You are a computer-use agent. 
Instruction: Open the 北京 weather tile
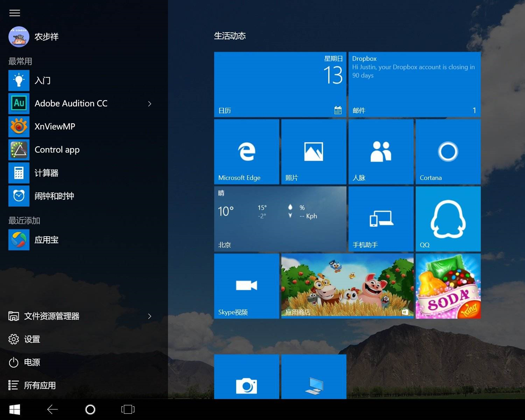point(280,219)
